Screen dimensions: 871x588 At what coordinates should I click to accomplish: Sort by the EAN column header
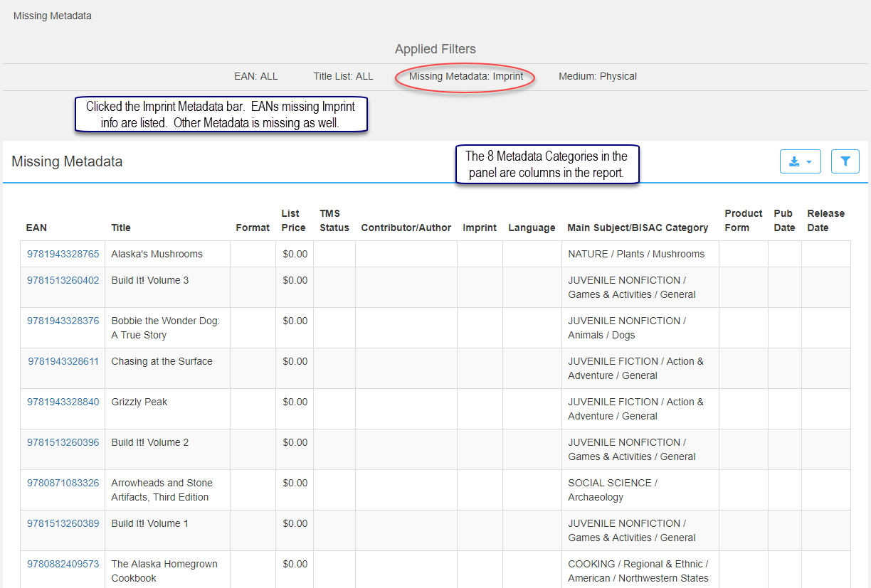(37, 228)
